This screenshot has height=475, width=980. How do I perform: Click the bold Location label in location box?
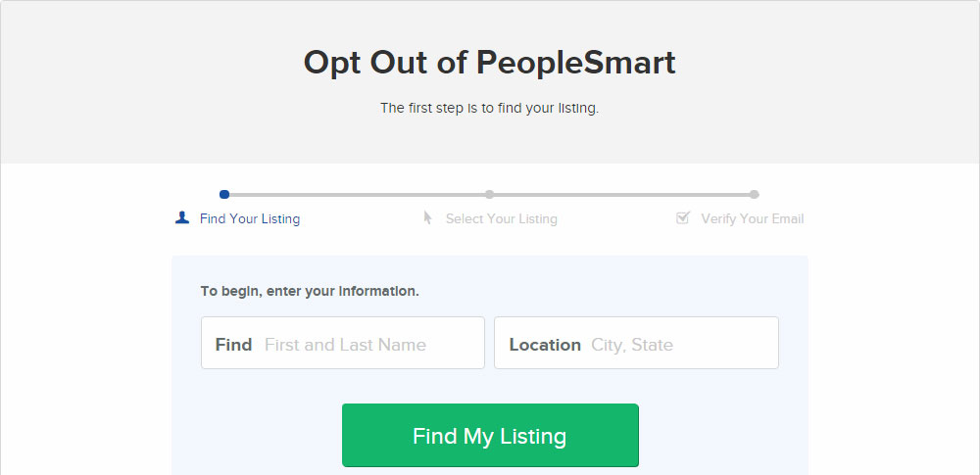545,345
